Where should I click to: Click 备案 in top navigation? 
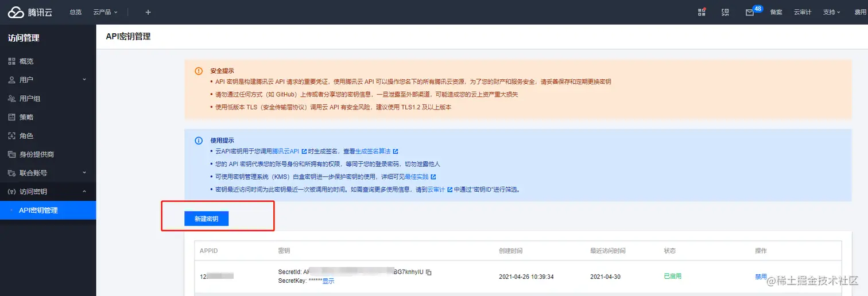click(x=776, y=12)
